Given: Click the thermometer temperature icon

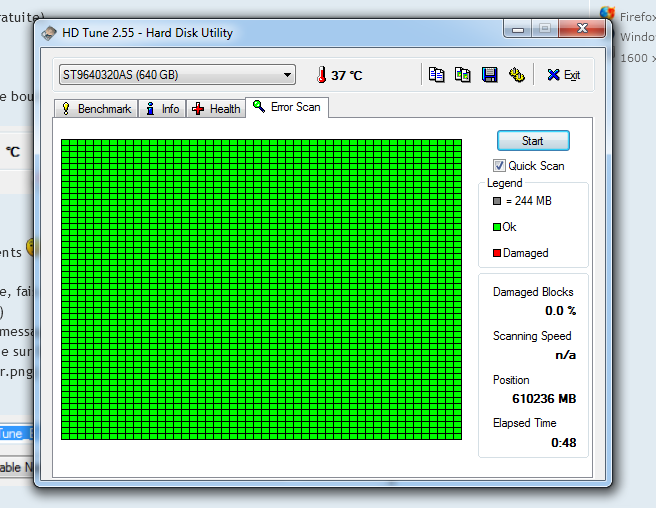Looking at the screenshot, I should (321, 75).
